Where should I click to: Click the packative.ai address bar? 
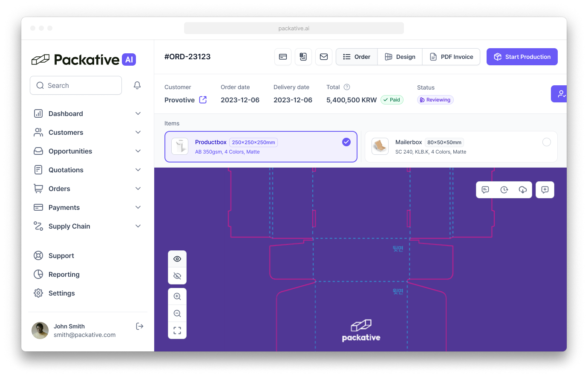[294, 28]
